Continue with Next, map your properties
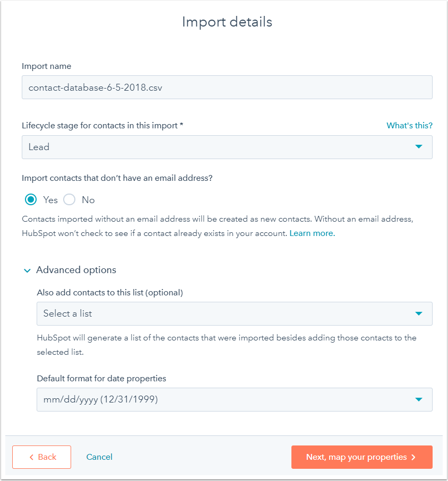This screenshot has width=448, height=481. (361, 457)
